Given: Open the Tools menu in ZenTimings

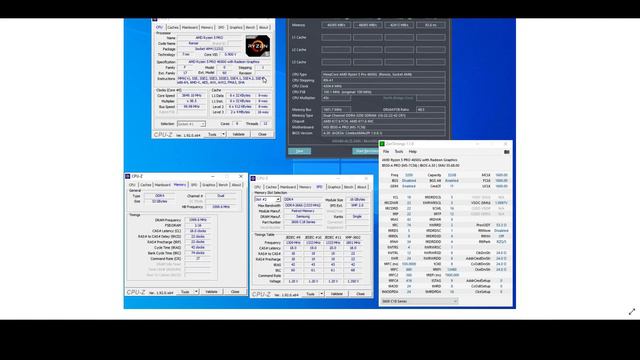Looking at the screenshot, I should coord(399,151).
